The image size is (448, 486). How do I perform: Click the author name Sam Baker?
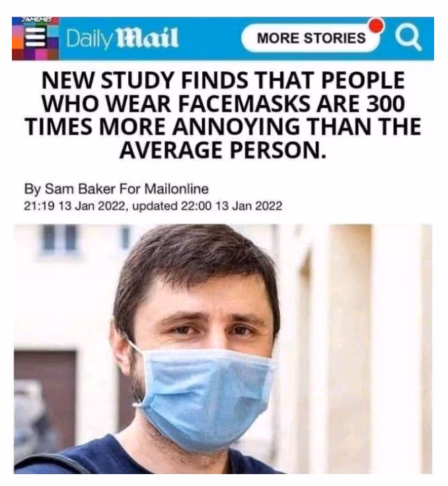click(x=80, y=189)
